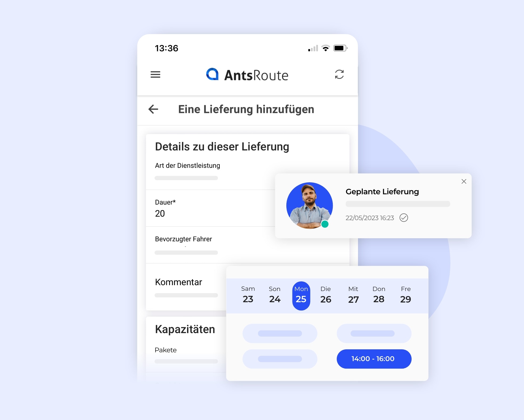The image size is (524, 420).
Task: Click the driver profile avatar icon
Action: (310, 205)
